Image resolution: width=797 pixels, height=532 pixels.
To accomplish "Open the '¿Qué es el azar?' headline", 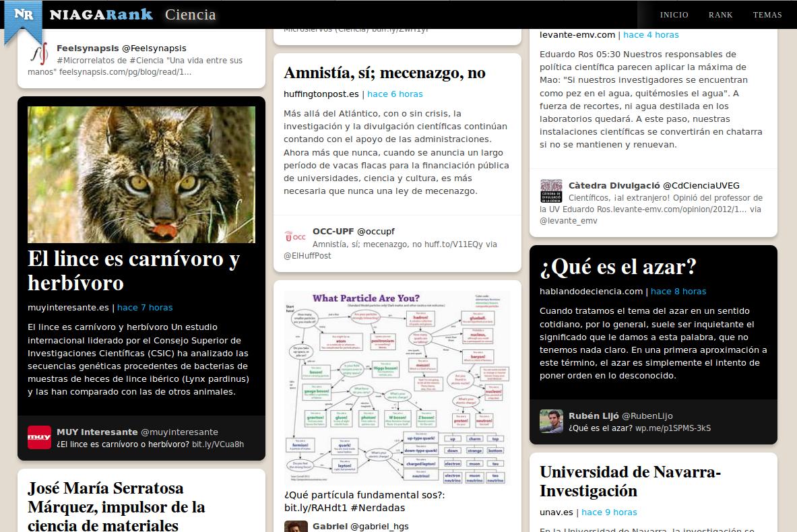I will click(x=618, y=267).
